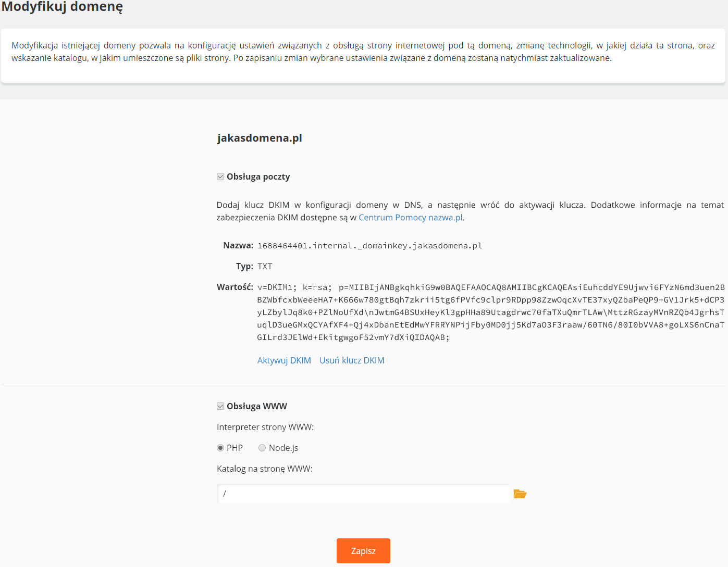The height and width of the screenshot is (567, 728).
Task: Select the PHP interpreter radio button
Action: click(x=220, y=448)
